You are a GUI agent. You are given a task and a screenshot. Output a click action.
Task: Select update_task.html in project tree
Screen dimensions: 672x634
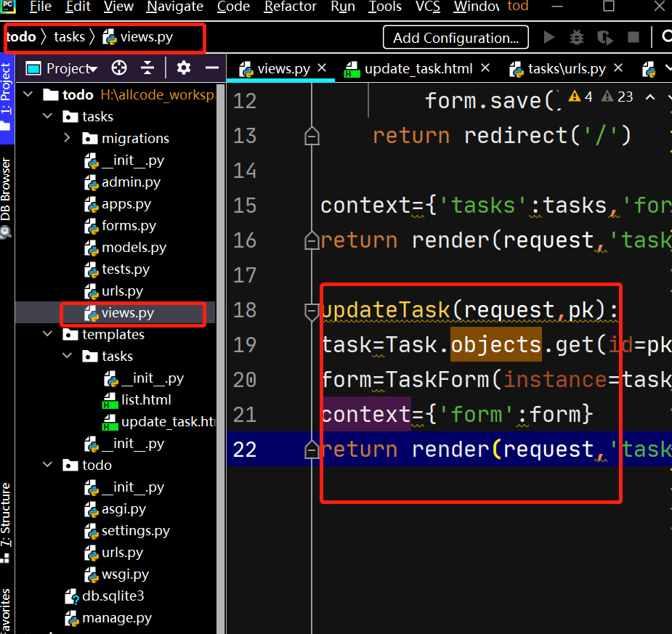pos(159,421)
